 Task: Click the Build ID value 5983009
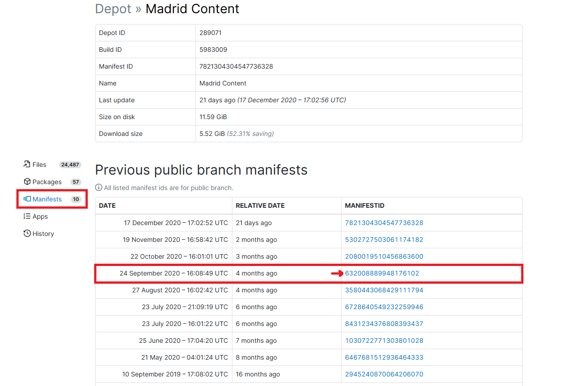[213, 50]
